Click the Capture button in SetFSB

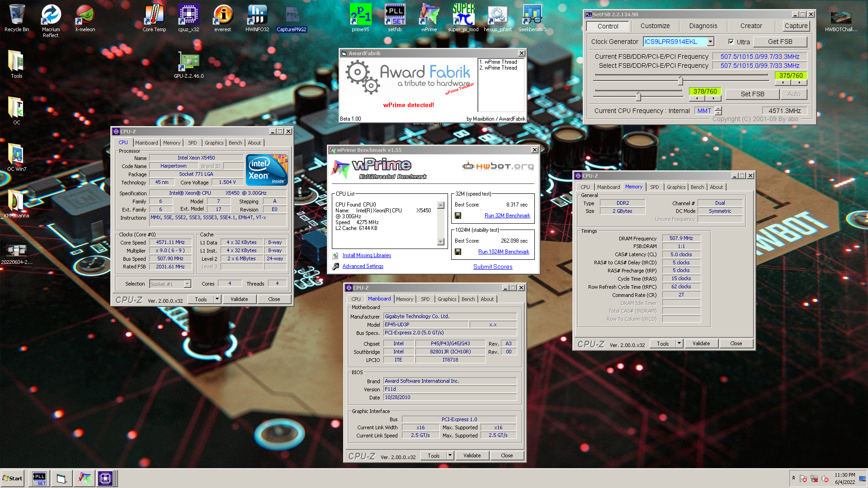pyautogui.click(x=796, y=26)
